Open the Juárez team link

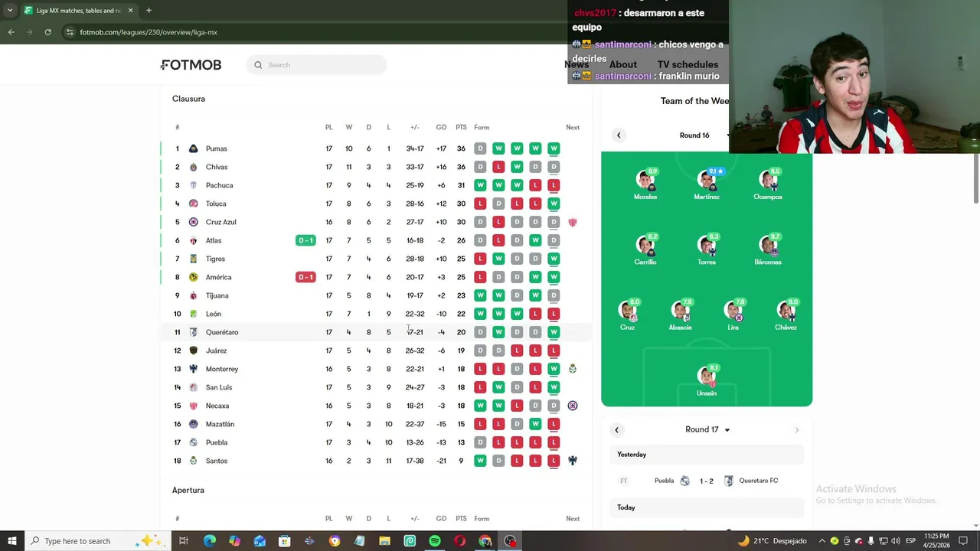216,350
